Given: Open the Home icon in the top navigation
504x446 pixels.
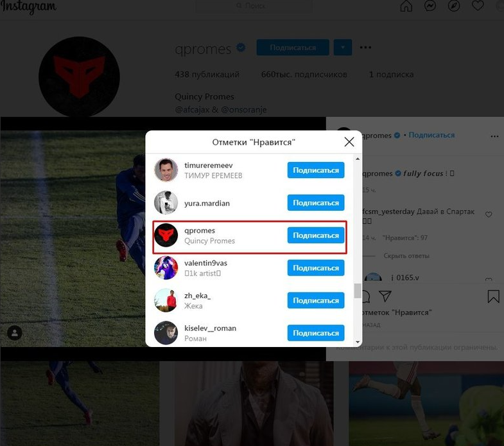Looking at the screenshot, I should (406, 6).
